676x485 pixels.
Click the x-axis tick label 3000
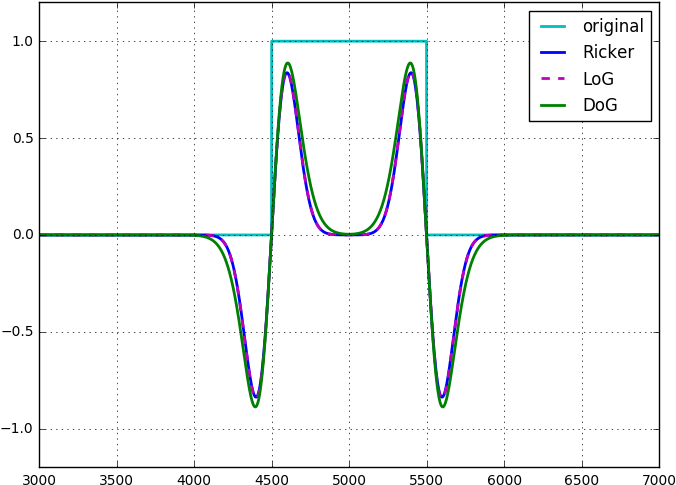pyautogui.click(x=39, y=479)
